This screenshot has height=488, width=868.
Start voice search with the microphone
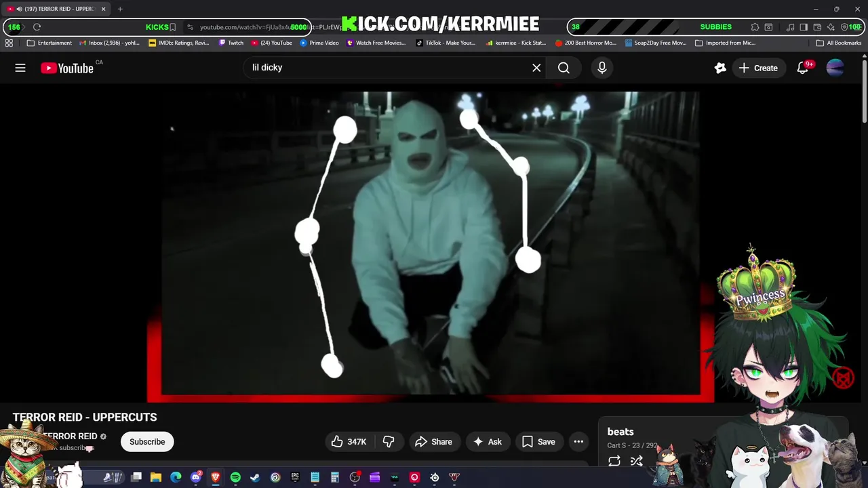[x=601, y=68]
